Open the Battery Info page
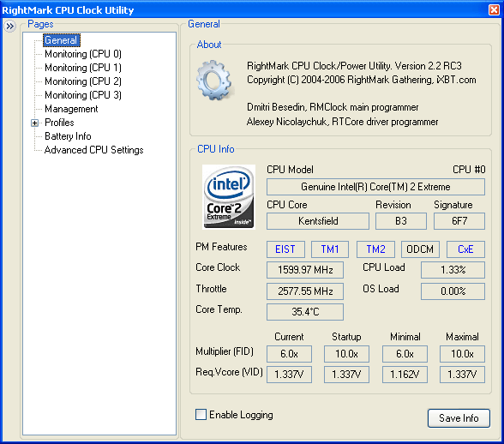 (68, 136)
